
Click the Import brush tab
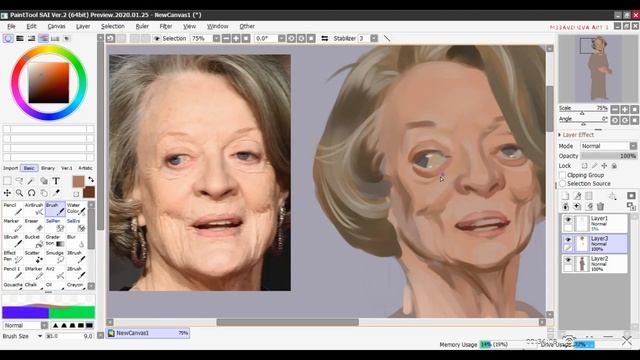10,168
